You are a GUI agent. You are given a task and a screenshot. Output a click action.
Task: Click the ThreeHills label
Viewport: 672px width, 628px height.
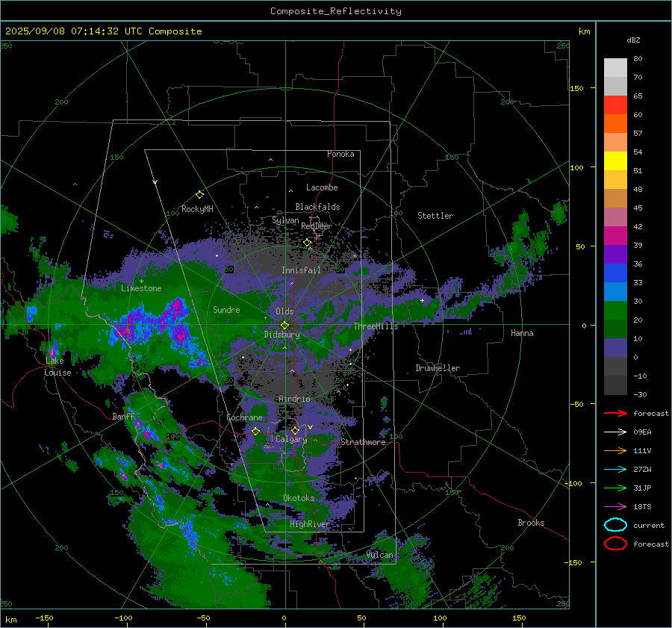point(376,326)
